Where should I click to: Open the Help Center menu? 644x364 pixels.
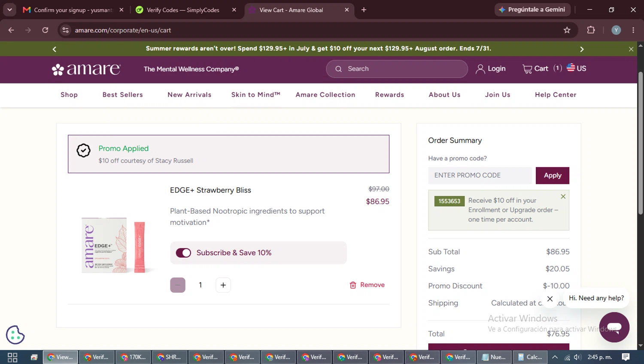point(556,95)
